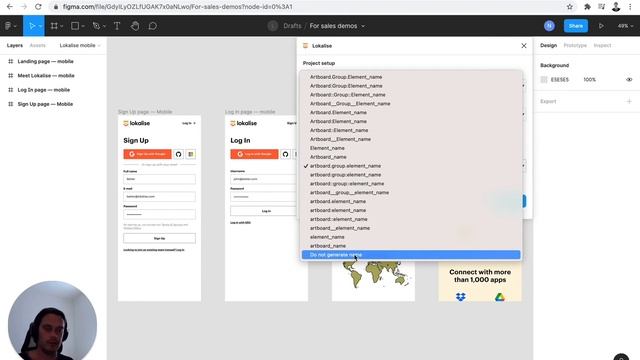Select Do not generate name option

(x=411, y=255)
